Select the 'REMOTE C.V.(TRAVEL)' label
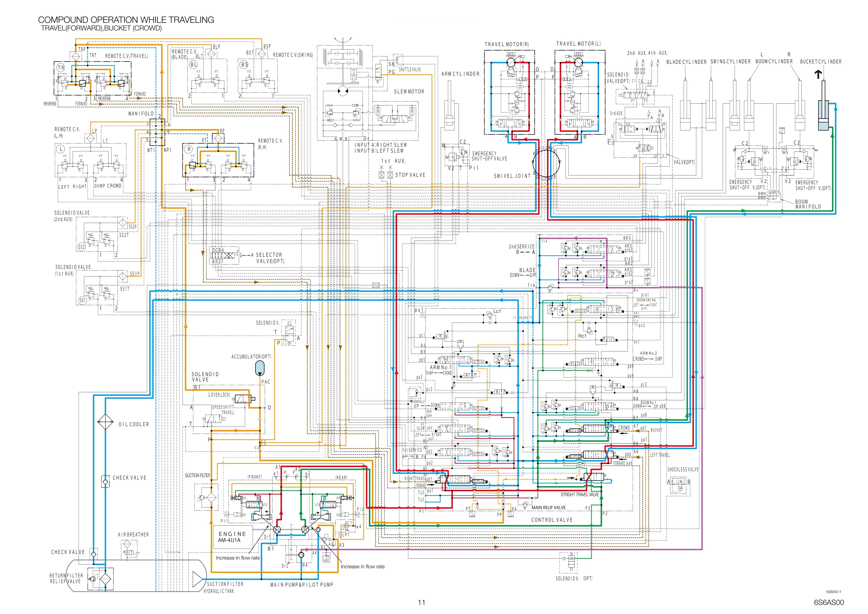The width and height of the screenshot is (868, 614). pyautogui.click(x=127, y=56)
